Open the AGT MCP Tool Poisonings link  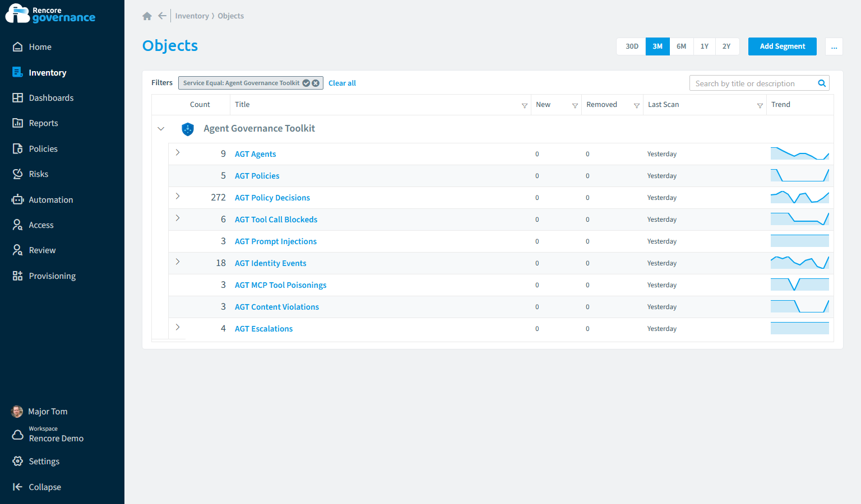pos(280,285)
